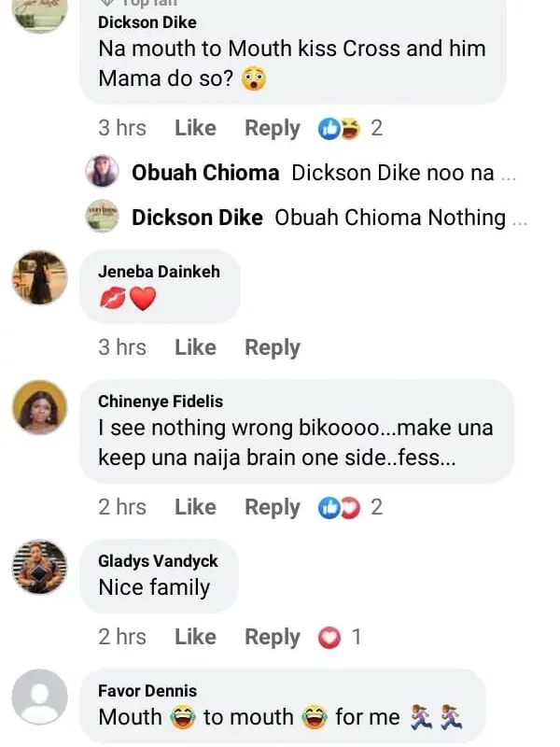Reply to Jeneba Dainkeh's comment
The height and width of the screenshot is (747, 560).
tap(272, 347)
